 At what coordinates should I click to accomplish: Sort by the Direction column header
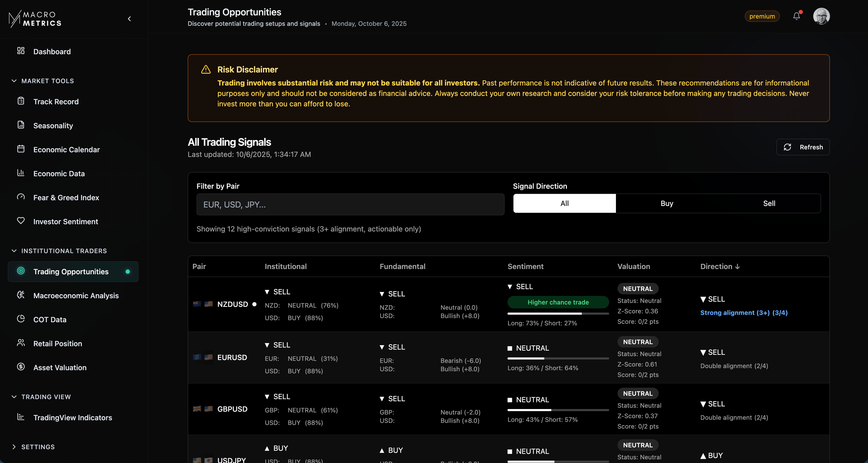pyautogui.click(x=720, y=266)
